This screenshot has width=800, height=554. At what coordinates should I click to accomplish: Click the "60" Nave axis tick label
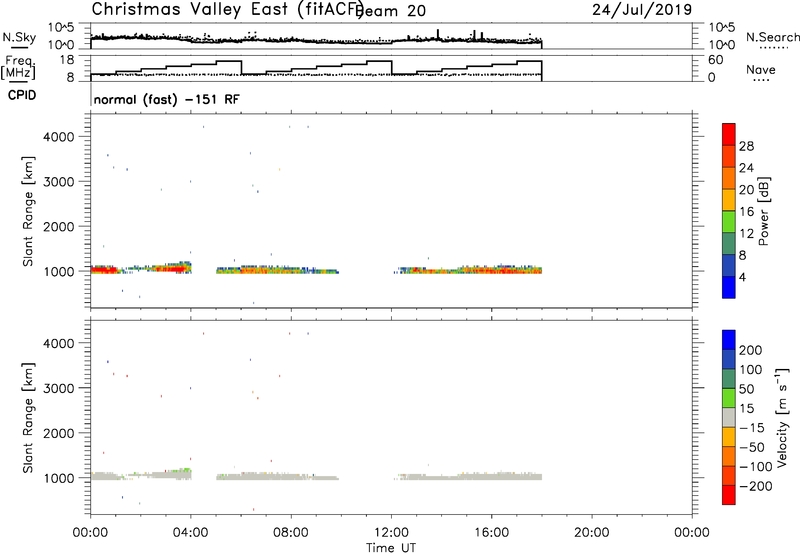tap(715, 60)
